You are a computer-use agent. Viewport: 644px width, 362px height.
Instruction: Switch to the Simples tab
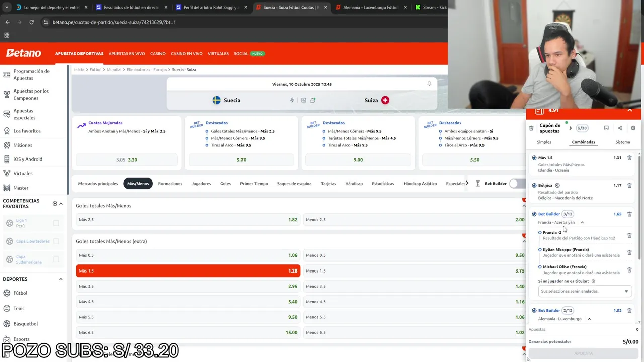click(x=544, y=142)
